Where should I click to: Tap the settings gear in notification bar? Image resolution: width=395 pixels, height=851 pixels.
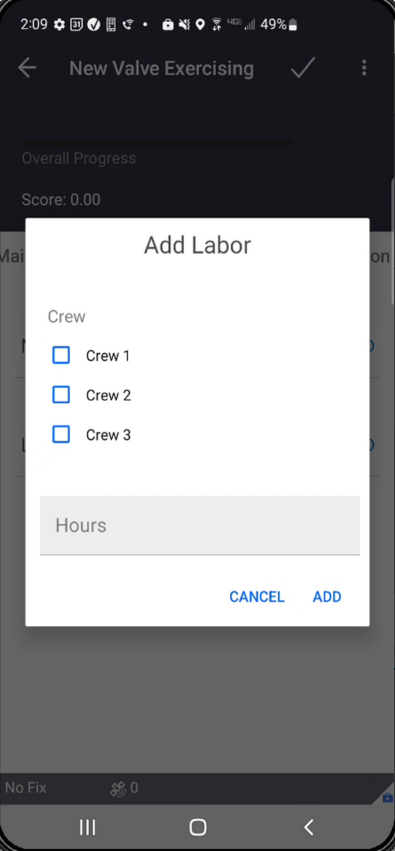(59, 24)
